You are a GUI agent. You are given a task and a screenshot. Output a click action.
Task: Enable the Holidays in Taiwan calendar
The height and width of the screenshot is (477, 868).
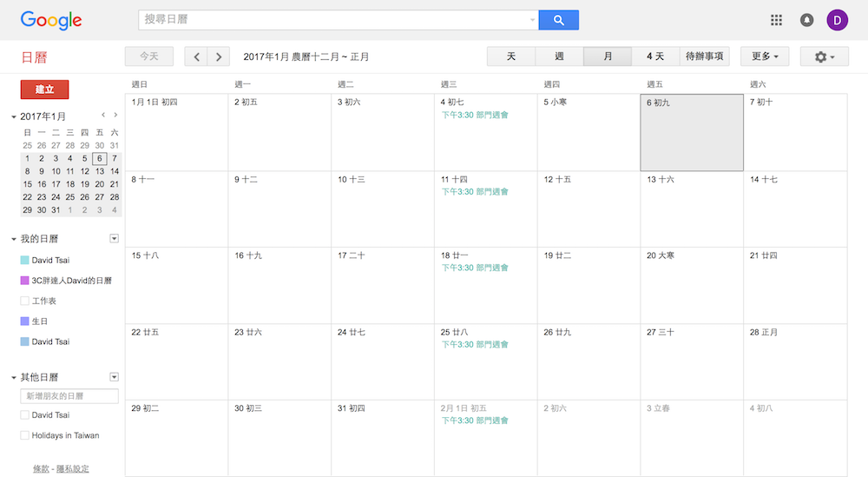click(x=25, y=435)
